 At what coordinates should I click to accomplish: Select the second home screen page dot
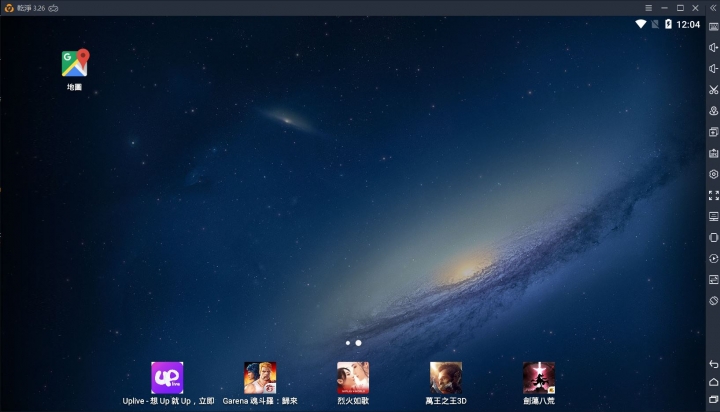point(358,343)
